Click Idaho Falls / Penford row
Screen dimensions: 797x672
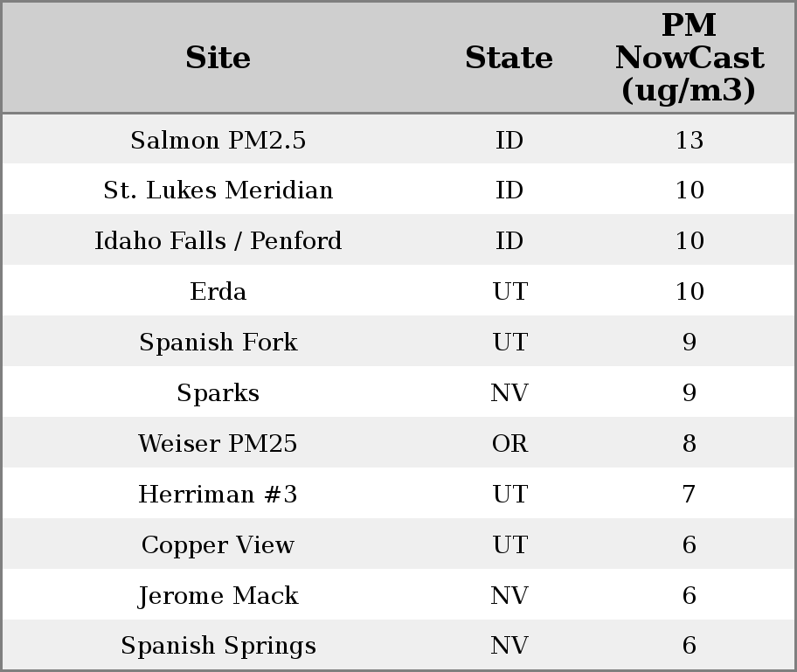point(218,241)
